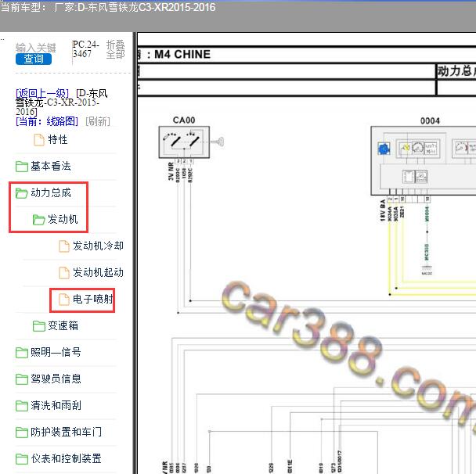Expand the 防护装置和车门 folder
Image resolution: width=476 pixels, height=474 pixels.
(66, 432)
